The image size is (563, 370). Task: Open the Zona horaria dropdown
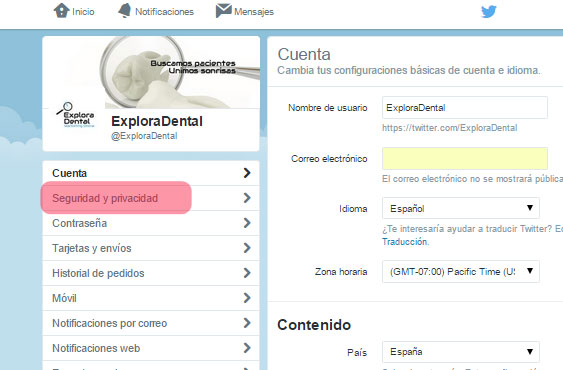tap(461, 272)
